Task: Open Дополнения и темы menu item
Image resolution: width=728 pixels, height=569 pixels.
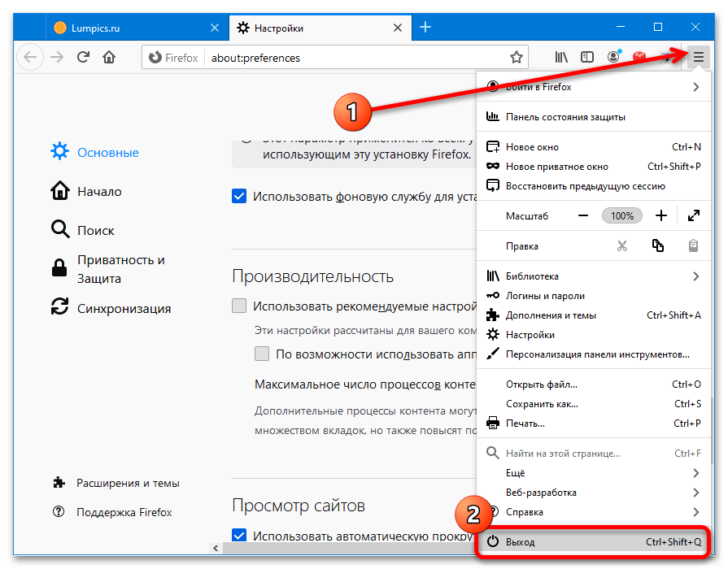Action: click(594, 315)
